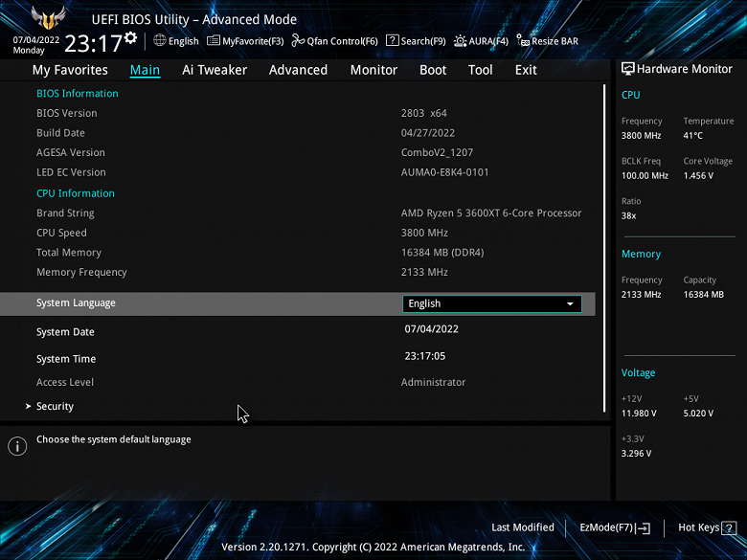747x560 pixels.
Task: Click the EzMode exit arrow icon
Action: coord(643,527)
